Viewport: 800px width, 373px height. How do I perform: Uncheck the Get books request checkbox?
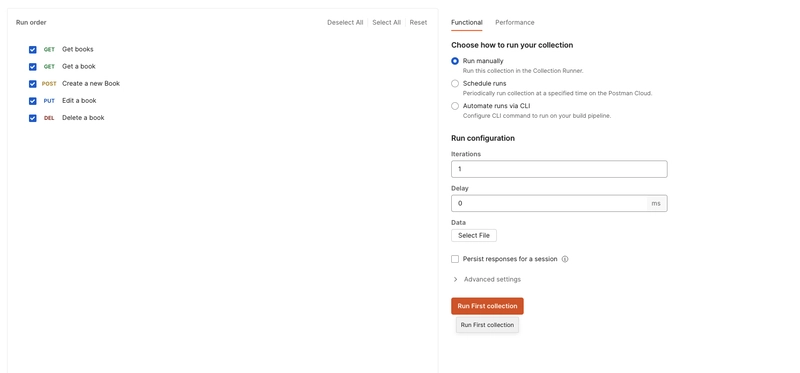pyautogui.click(x=33, y=49)
